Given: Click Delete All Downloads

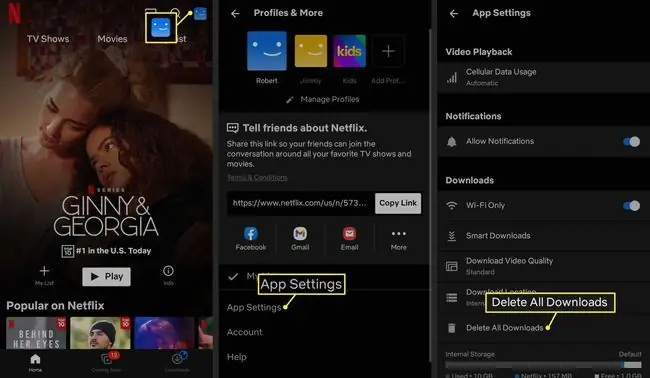Looking at the screenshot, I should [504, 328].
